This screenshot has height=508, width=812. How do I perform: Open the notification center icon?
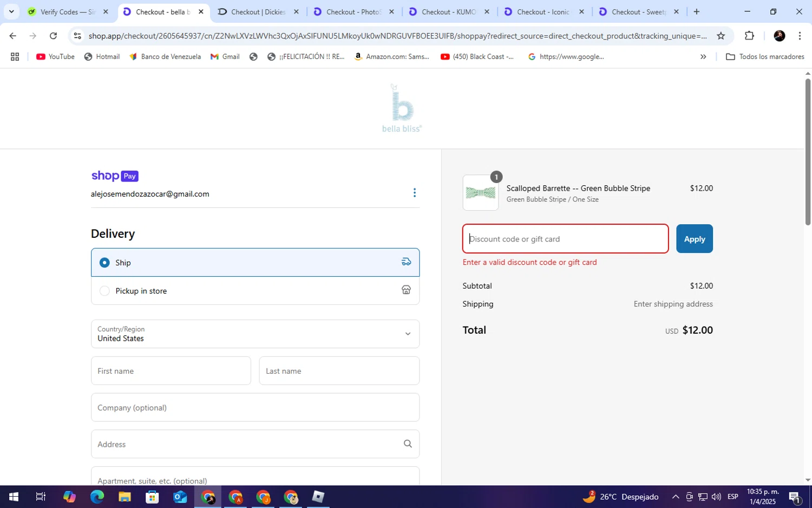coord(795,497)
